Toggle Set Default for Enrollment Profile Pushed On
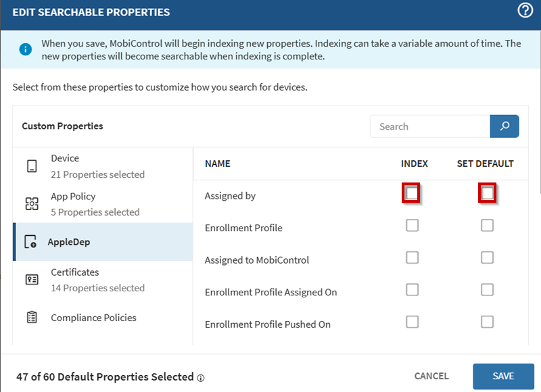Viewport: 541px width, 392px height. click(x=487, y=322)
